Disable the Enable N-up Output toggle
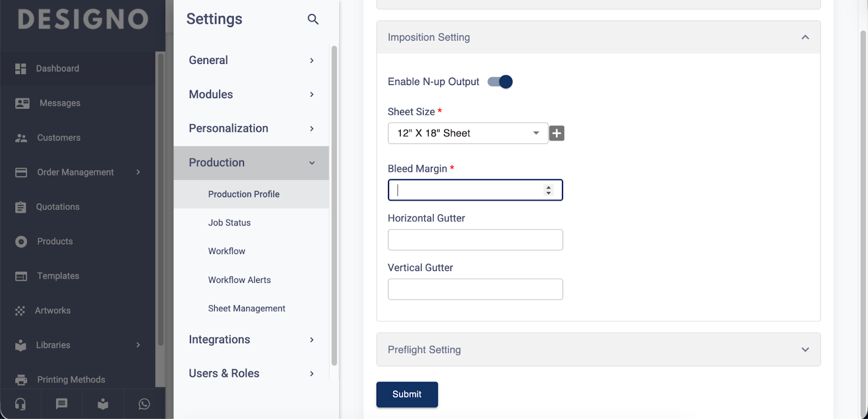This screenshot has width=868, height=419. tap(500, 82)
